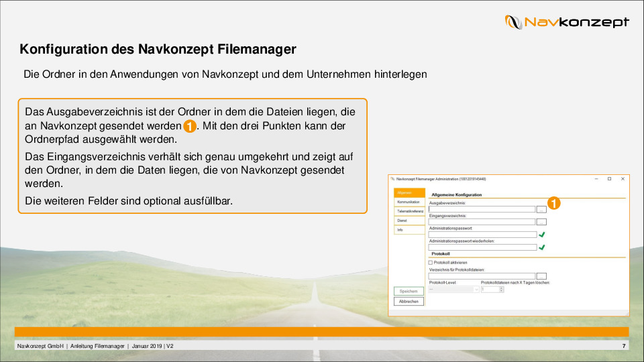Click browse button next to Ausgabeverzeichnis field
Image resolution: width=644 pixels, height=362 pixels.
(541, 209)
